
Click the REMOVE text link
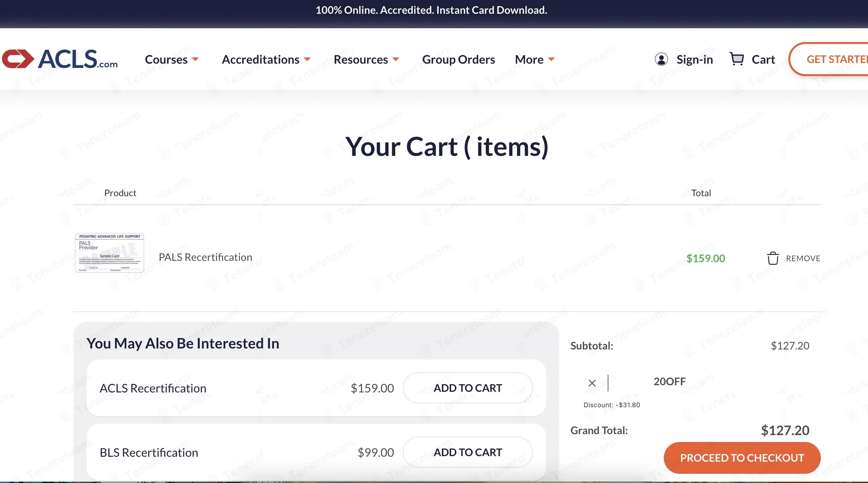click(x=803, y=258)
